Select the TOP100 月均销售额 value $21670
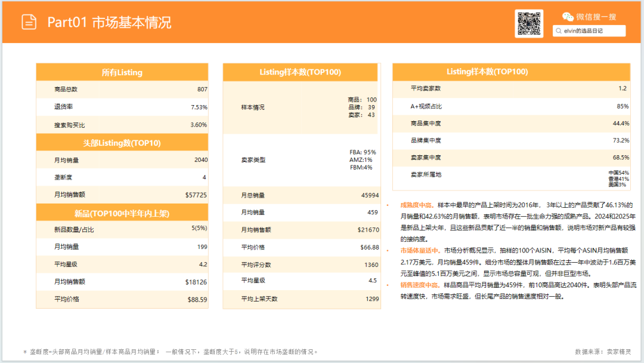Viewport: 644px width, 363px height. (x=369, y=230)
